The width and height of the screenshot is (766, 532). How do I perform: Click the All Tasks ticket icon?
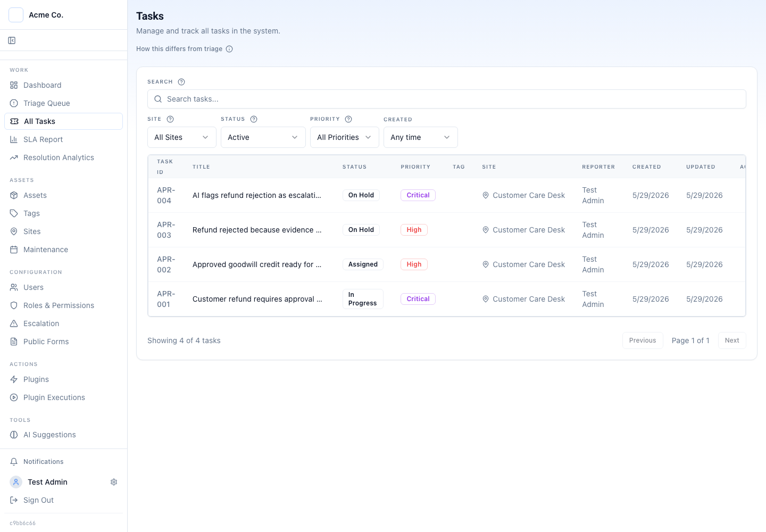pyautogui.click(x=14, y=121)
